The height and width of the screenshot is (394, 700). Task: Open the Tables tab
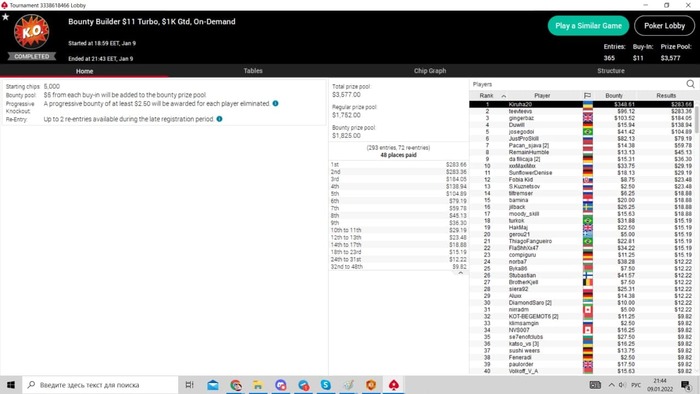pyautogui.click(x=253, y=71)
